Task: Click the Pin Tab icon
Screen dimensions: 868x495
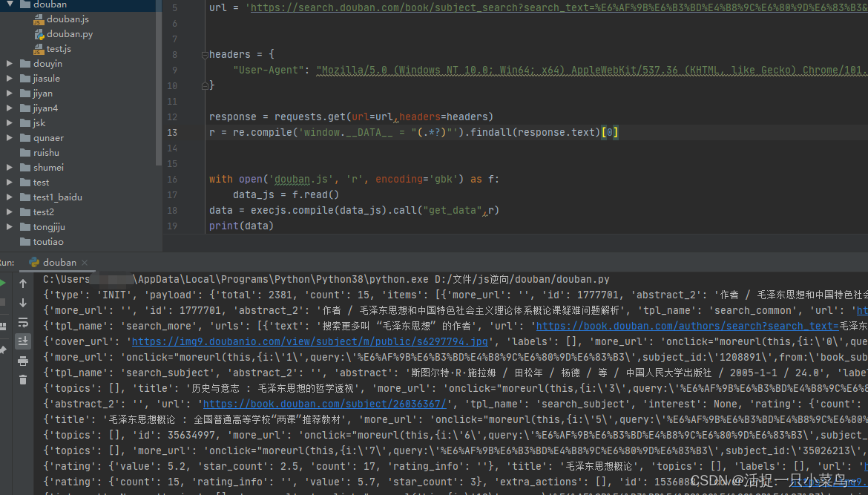Action: [x=2, y=349]
